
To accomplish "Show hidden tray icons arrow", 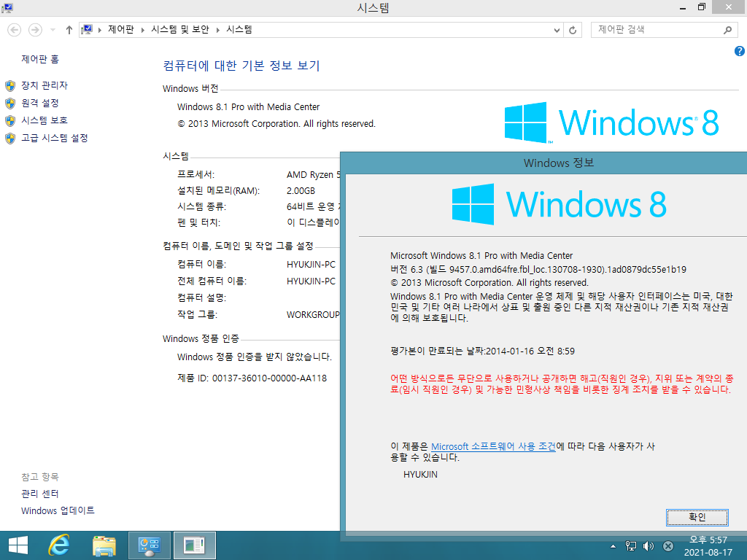I will 613,546.
